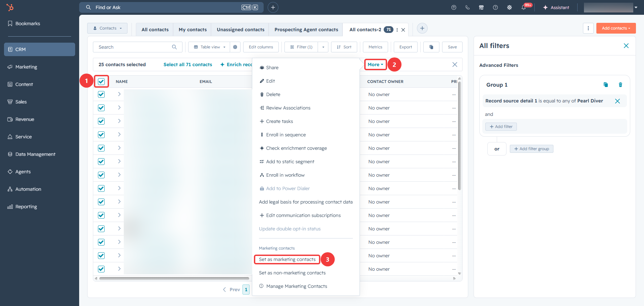Toggle the More actions dropdown
This screenshot has height=306, width=644.
(375, 64)
